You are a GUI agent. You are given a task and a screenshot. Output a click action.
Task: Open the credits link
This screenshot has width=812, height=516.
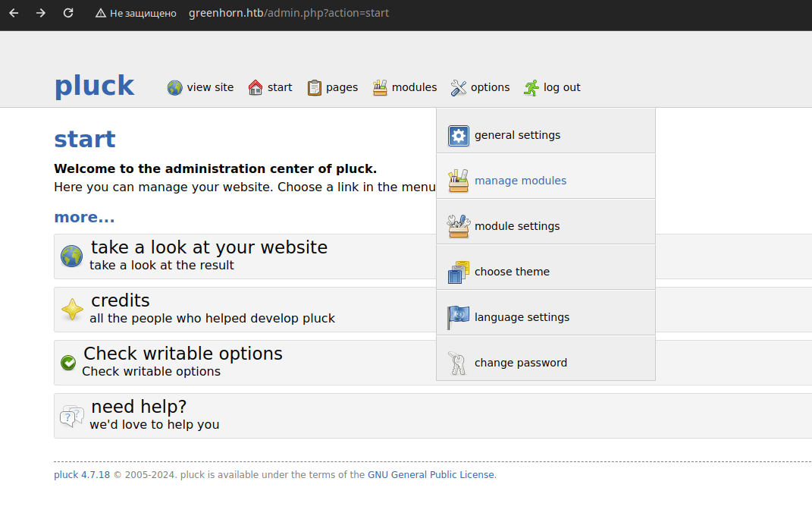[120, 300]
